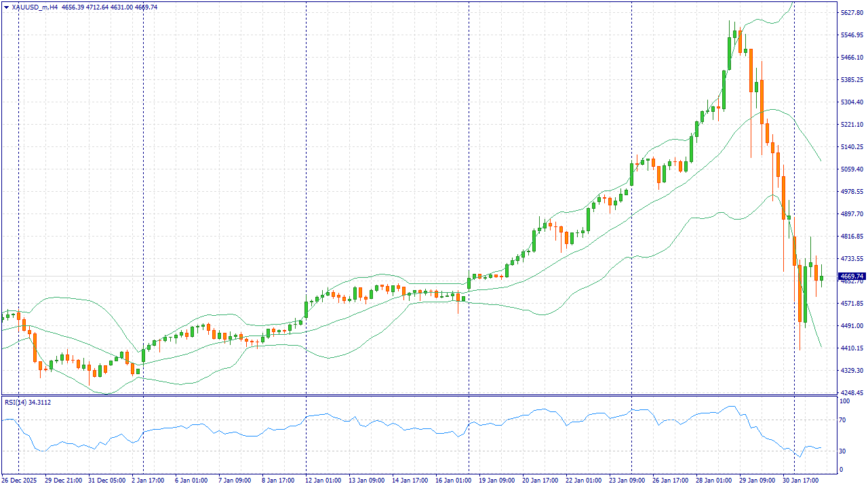This screenshot has width=868, height=488.
Task: Click the current price tag 4669.74
Action: point(851,277)
